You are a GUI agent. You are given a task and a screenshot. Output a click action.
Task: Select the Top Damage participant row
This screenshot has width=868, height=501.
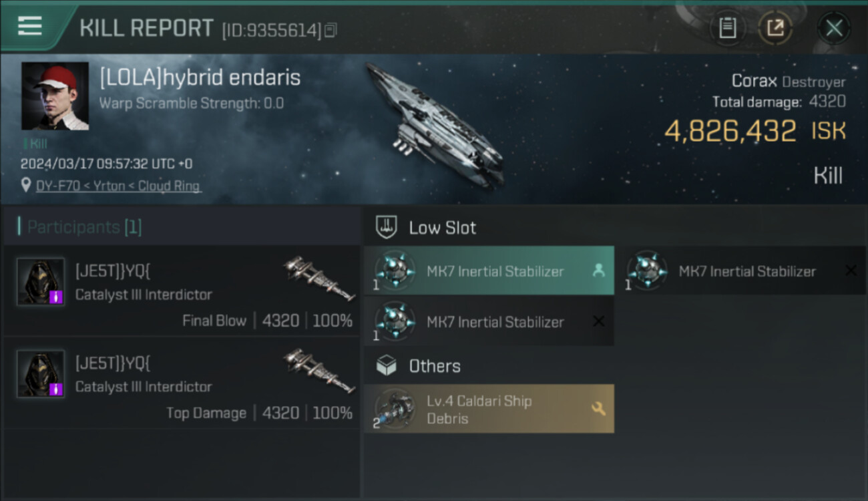pos(180,387)
